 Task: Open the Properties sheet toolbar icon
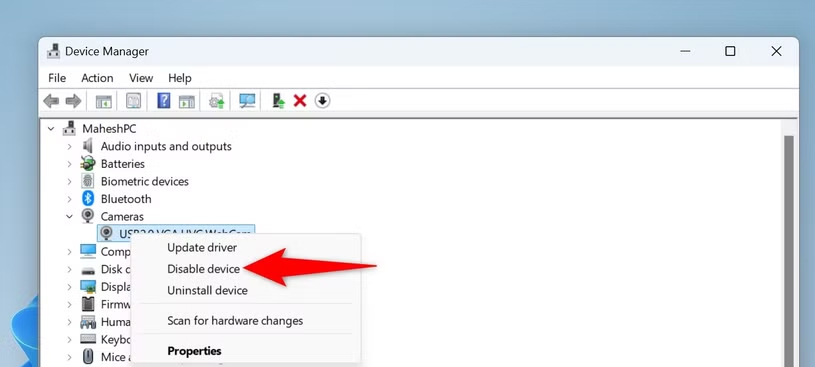click(x=134, y=101)
